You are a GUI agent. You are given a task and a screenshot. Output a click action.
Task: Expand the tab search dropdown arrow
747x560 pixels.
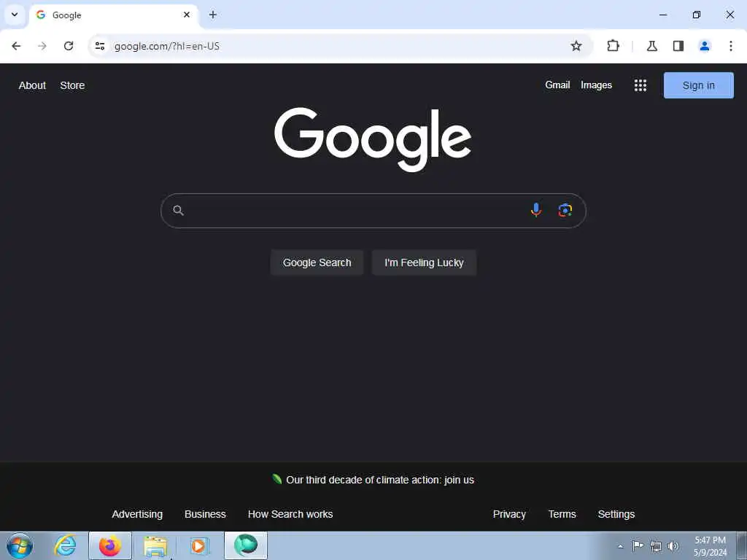coord(15,15)
